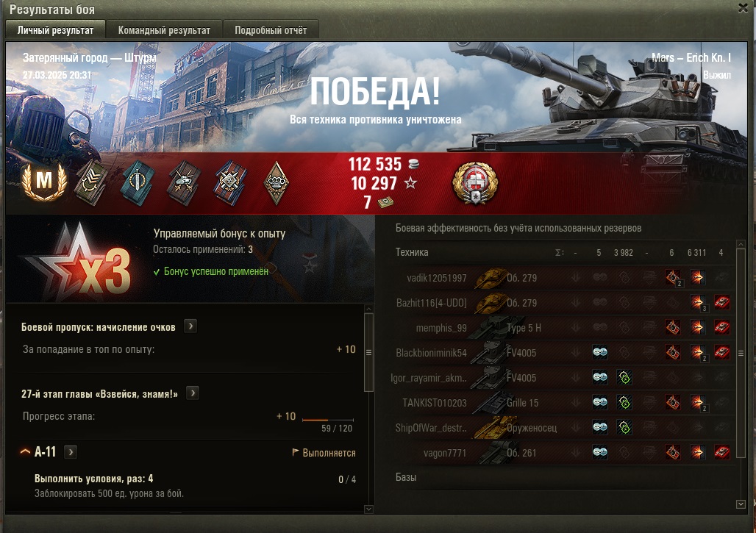Close the battle results window

coord(743,7)
